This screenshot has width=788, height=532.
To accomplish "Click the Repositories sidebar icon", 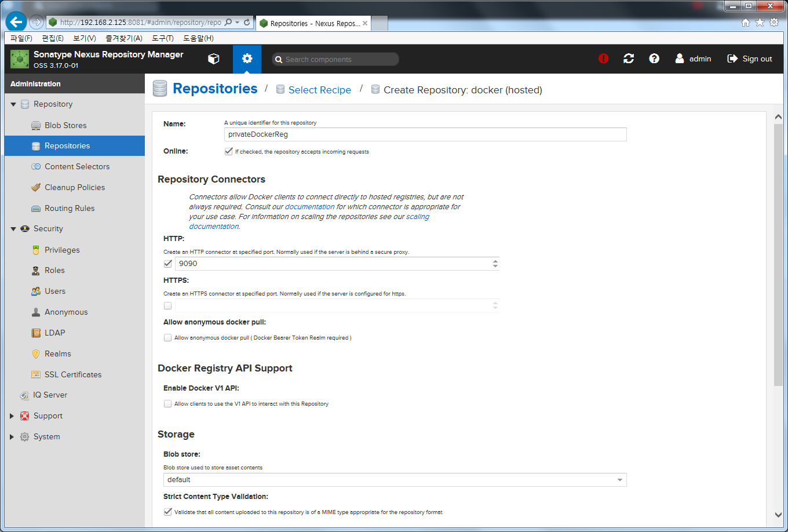I will click(x=36, y=146).
